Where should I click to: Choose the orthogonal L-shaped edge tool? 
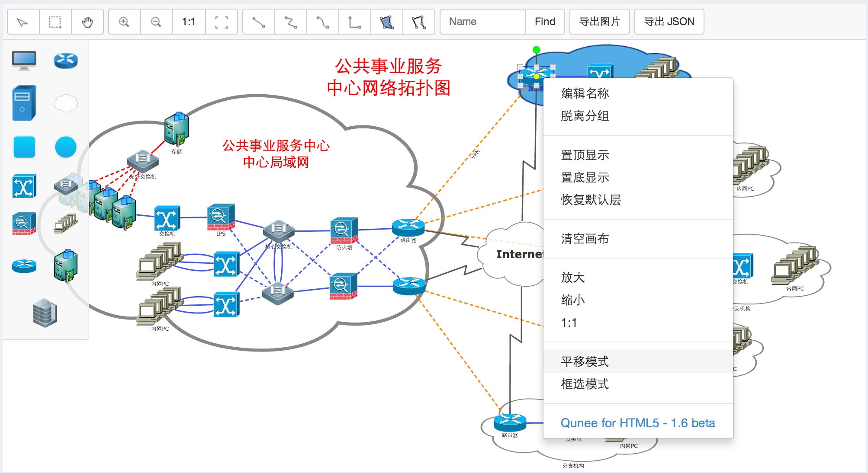(x=355, y=22)
